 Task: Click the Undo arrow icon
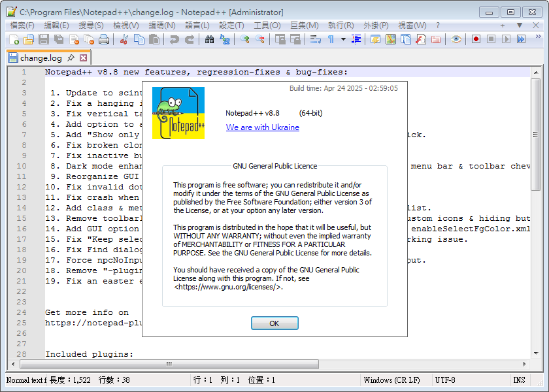174,39
